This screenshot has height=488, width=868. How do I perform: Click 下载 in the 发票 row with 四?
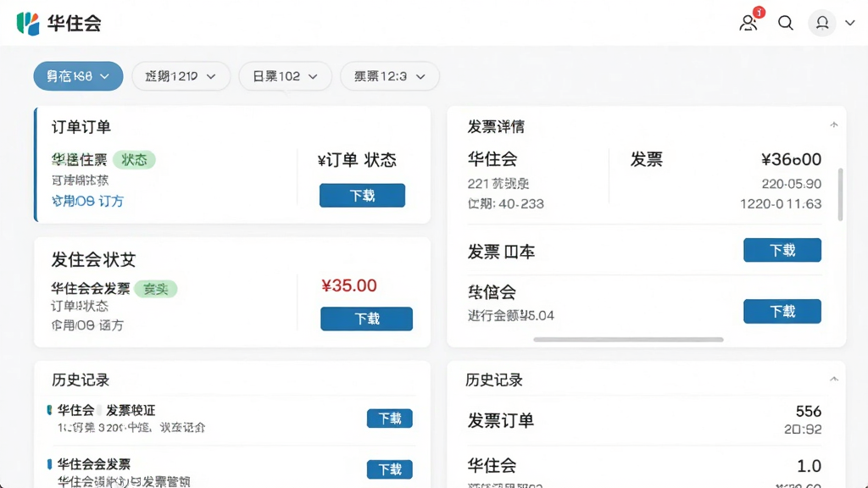782,250
